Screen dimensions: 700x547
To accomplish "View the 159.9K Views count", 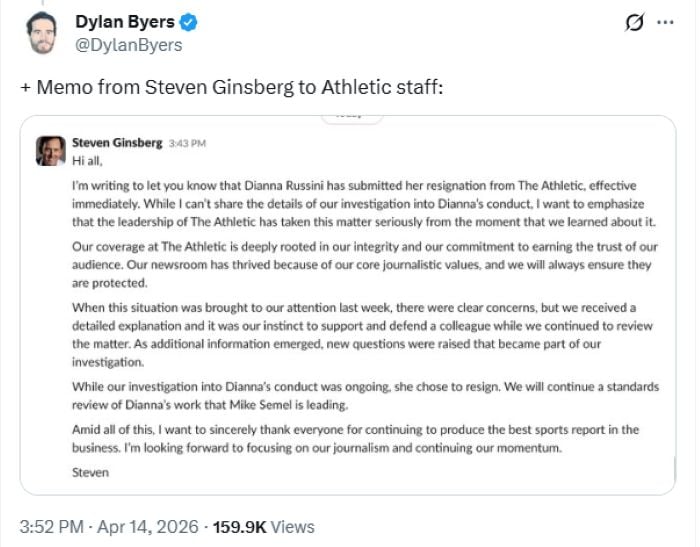I will (269, 526).
